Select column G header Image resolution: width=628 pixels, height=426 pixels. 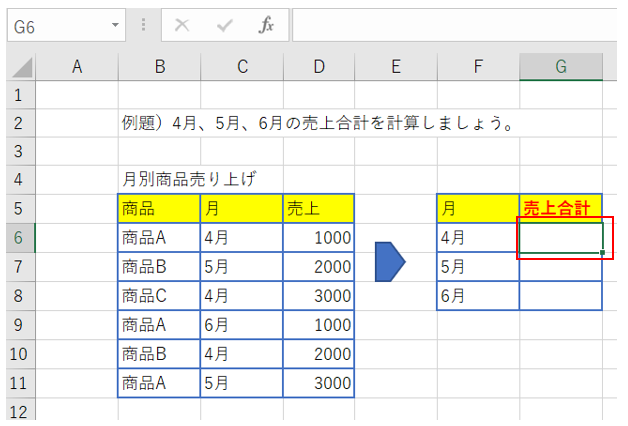coord(561,67)
